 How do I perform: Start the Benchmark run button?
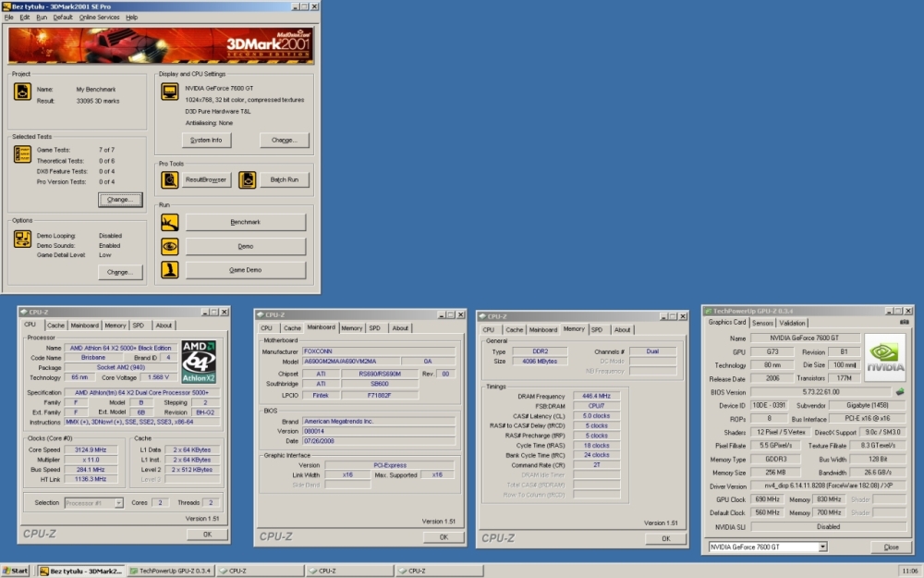pyautogui.click(x=246, y=222)
